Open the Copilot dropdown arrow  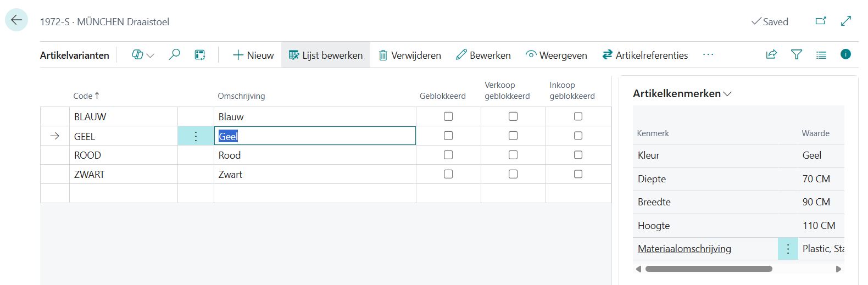150,55
